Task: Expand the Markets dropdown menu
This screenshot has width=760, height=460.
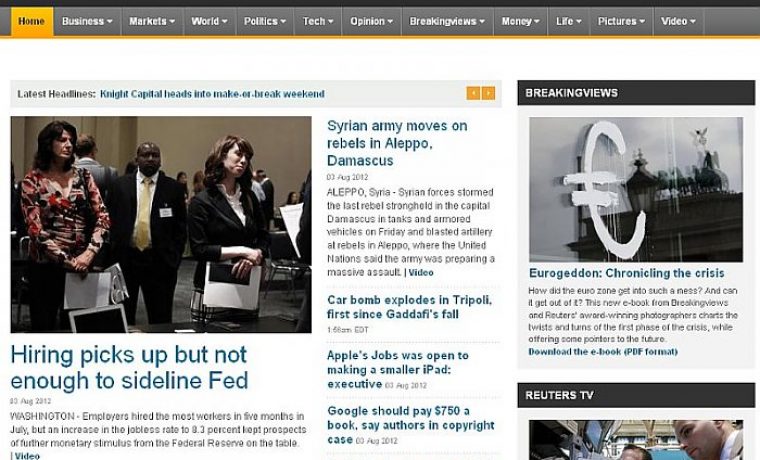Action: [x=152, y=21]
